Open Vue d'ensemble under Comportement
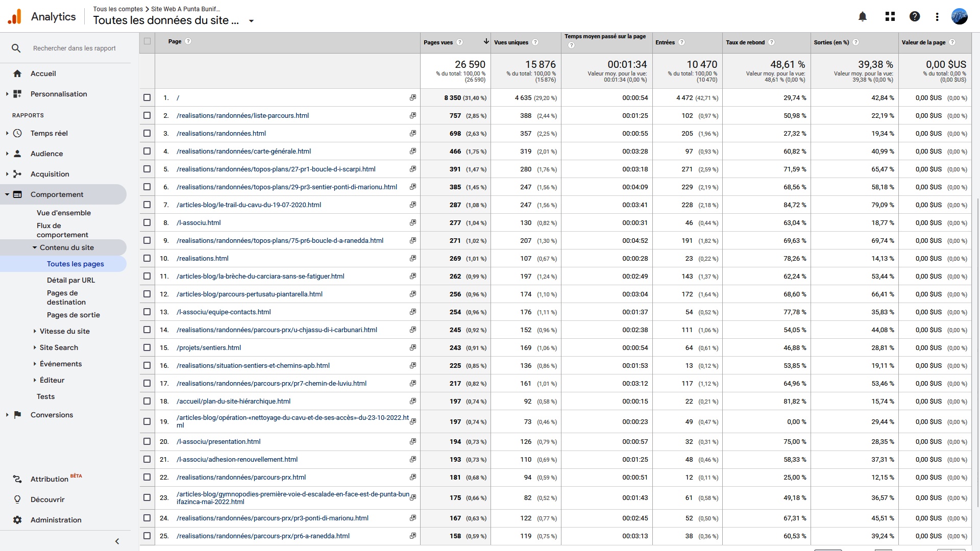This screenshot has width=980, height=551. click(x=64, y=213)
